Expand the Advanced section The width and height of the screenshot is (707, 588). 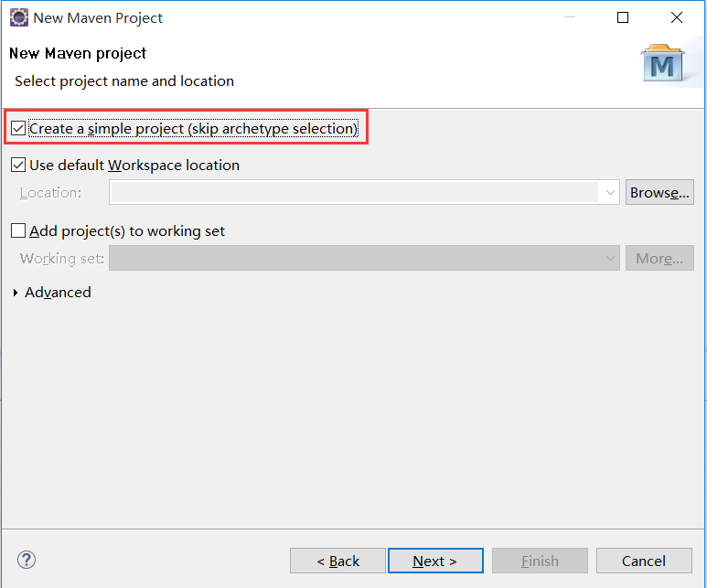pos(16,293)
